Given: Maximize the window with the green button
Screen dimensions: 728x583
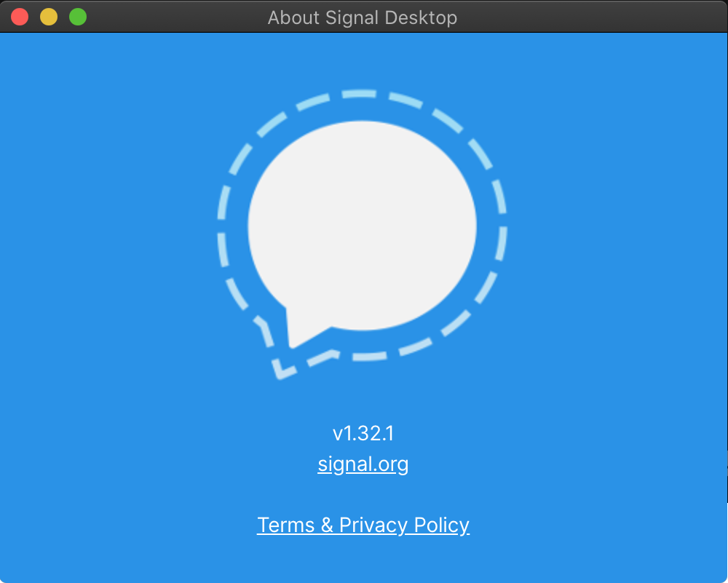Looking at the screenshot, I should click(x=78, y=17).
